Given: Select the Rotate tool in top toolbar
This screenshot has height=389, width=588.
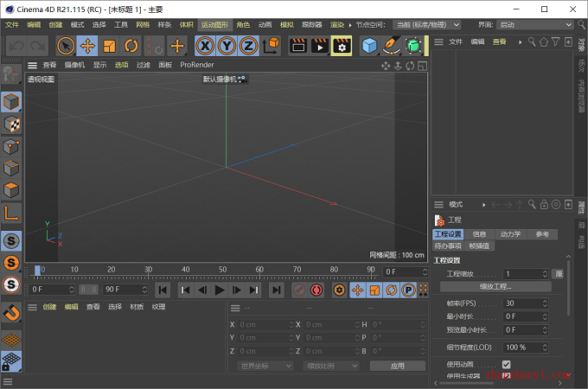Looking at the screenshot, I should (x=131, y=46).
